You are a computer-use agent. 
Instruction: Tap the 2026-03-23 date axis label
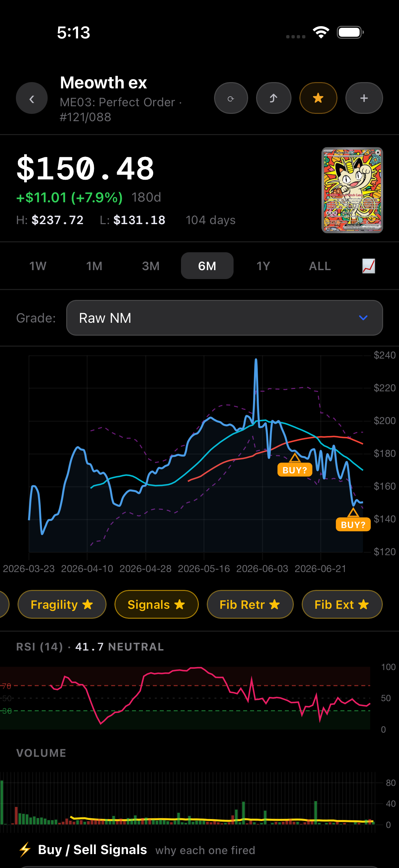pos(29,568)
